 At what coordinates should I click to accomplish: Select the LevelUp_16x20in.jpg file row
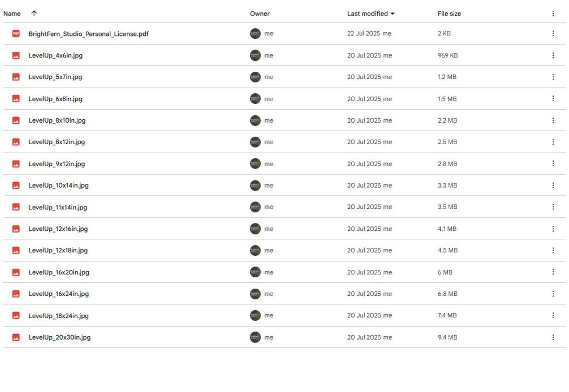[284, 272]
